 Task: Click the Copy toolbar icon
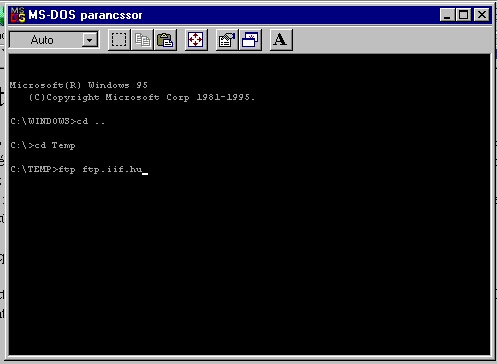point(142,40)
